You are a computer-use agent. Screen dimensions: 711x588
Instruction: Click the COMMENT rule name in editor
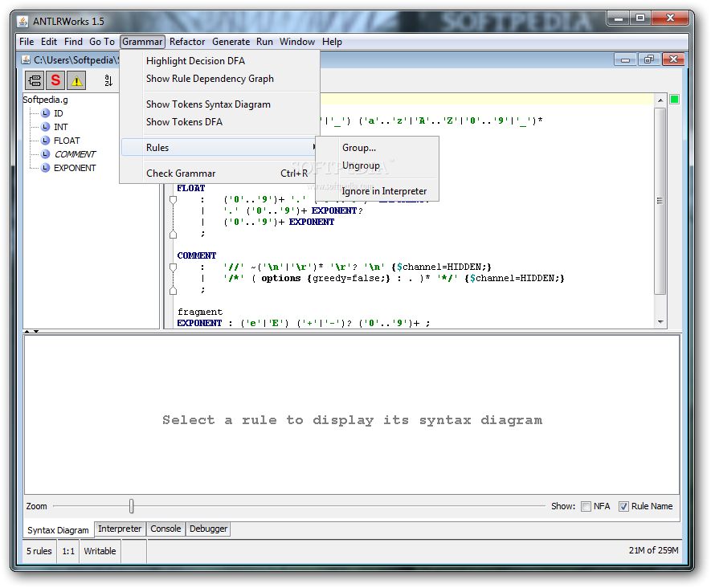196,255
